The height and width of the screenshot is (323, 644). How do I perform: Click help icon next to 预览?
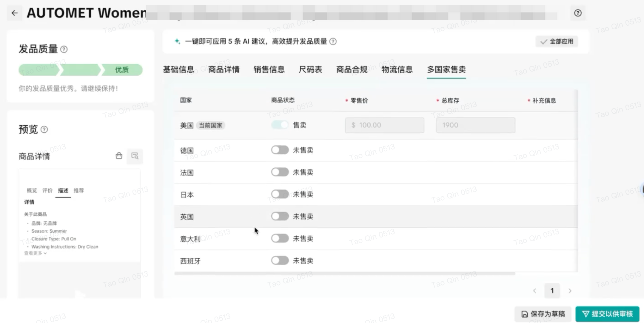tap(44, 129)
